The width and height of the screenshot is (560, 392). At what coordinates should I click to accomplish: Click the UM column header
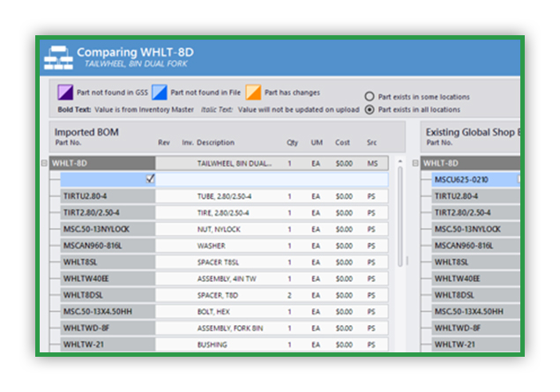point(317,143)
